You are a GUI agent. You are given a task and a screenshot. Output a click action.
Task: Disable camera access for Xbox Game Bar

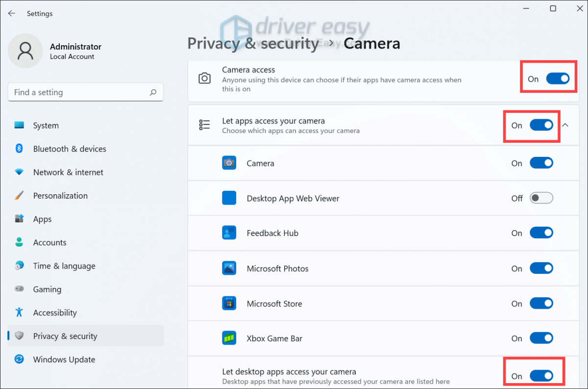(541, 338)
